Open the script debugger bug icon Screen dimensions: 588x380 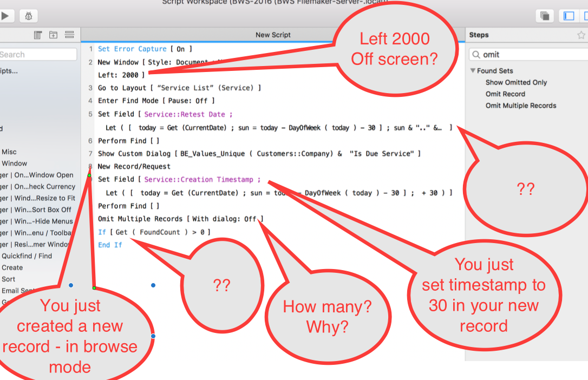[29, 16]
